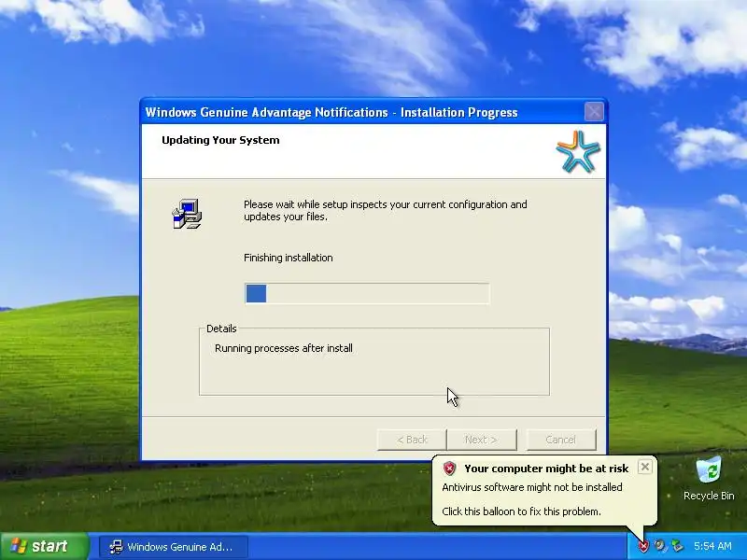Click the 'Finishing installation' status text

289,258
